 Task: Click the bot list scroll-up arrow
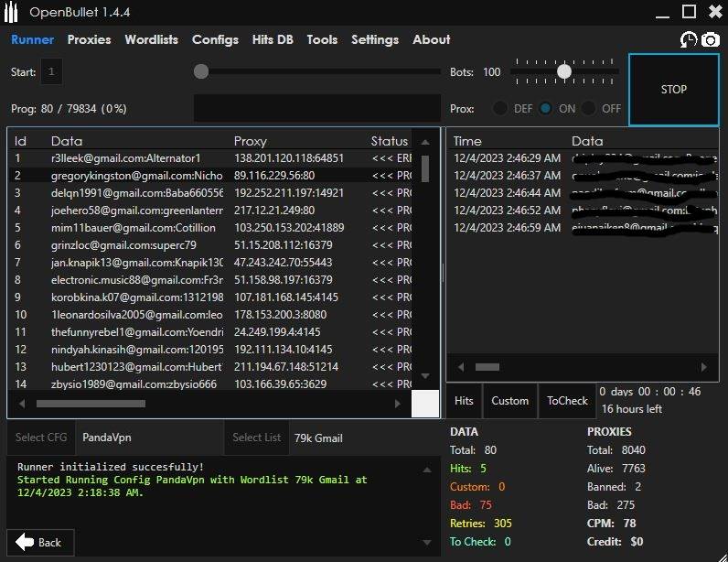click(x=425, y=142)
